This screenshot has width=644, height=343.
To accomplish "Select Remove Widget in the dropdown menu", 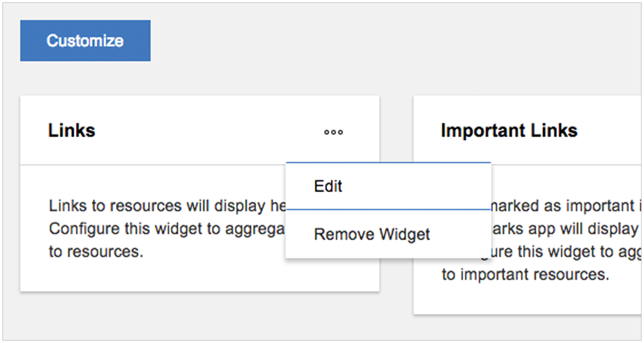I will click(372, 234).
